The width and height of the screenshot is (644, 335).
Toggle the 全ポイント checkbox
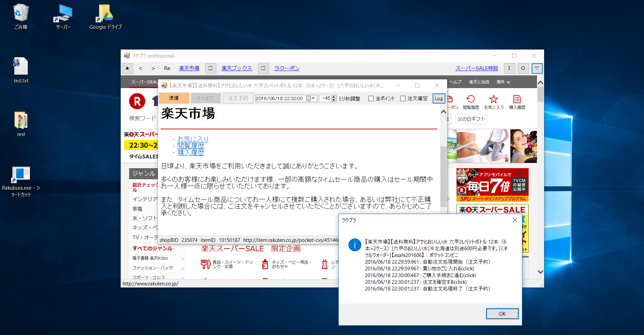pos(382,98)
